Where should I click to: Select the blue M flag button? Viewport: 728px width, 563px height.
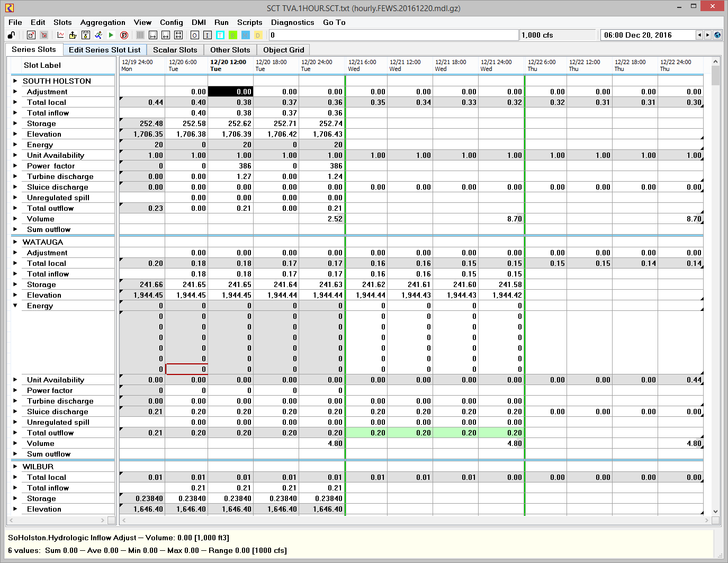246,35
